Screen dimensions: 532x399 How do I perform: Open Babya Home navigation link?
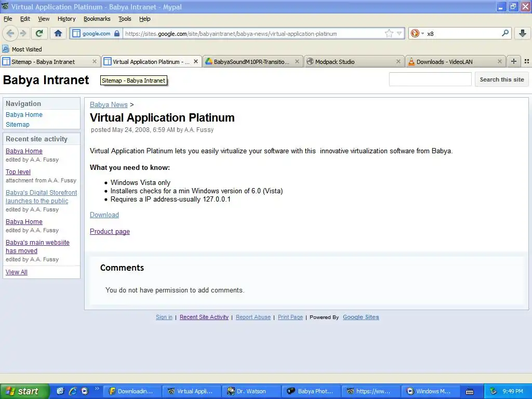[x=24, y=115]
